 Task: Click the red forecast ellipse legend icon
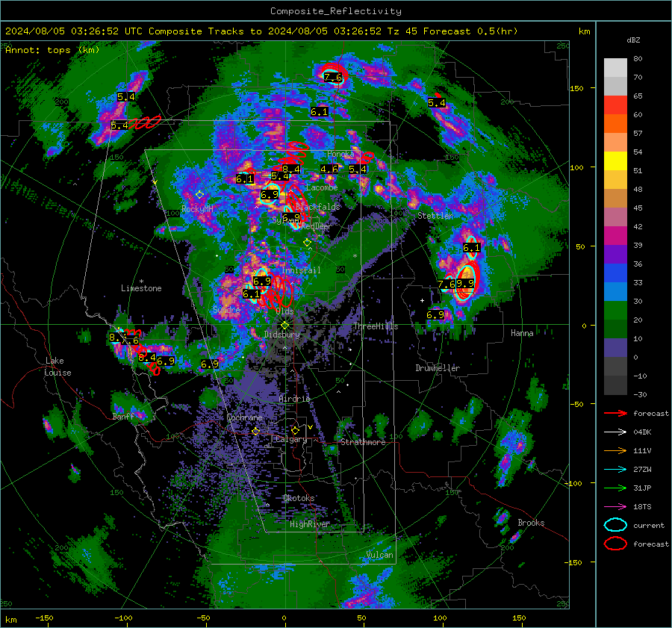pyautogui.click(x=615, y=544)
